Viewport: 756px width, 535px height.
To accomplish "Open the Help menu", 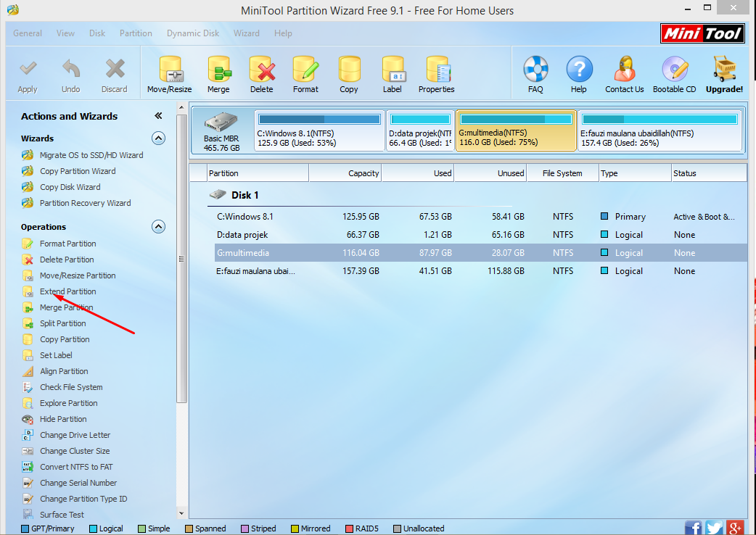I will pyautogui.click(x=283, y=33).
